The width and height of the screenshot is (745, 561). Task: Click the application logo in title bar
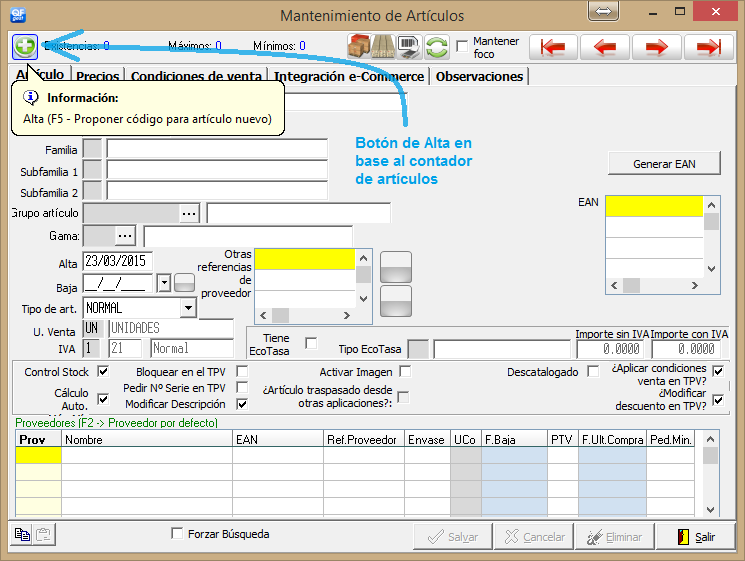[18, 15]
